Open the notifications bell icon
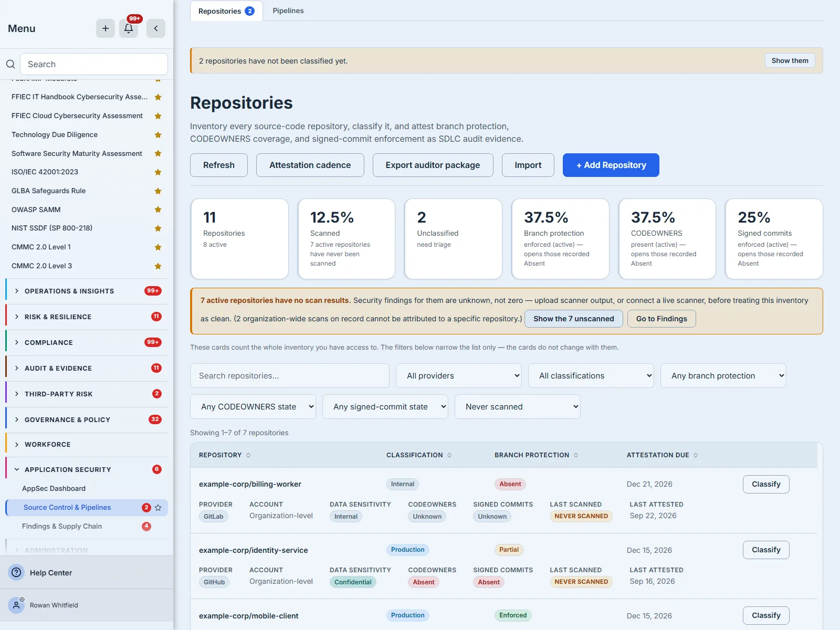This screenshot has width=840, height=630. click(129, 28)
